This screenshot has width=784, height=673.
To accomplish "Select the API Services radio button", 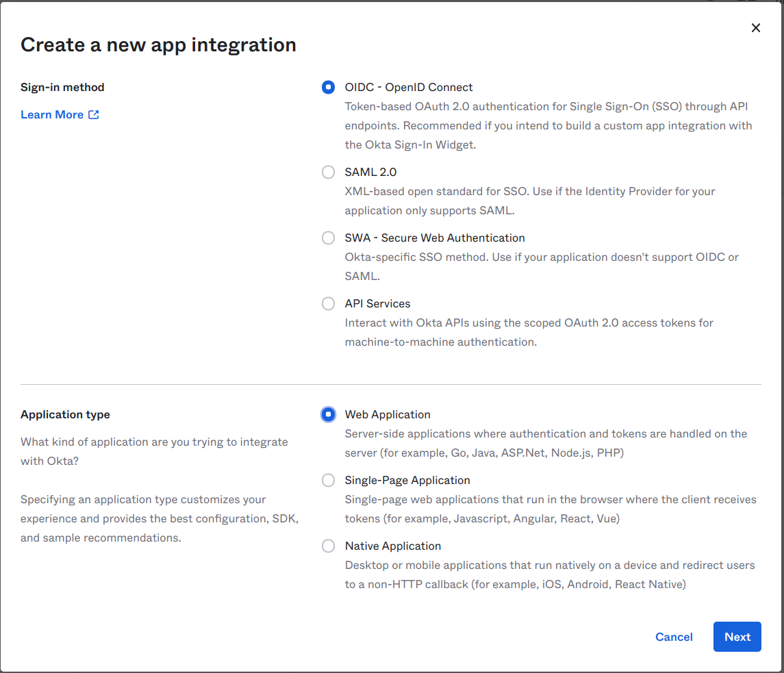I will [x=328, y=303].
